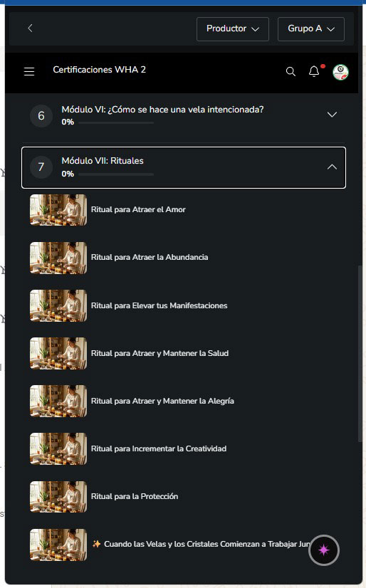The image size is (366, 588).
Task: Open the Productor dropdown
Action: click(233, 29)
